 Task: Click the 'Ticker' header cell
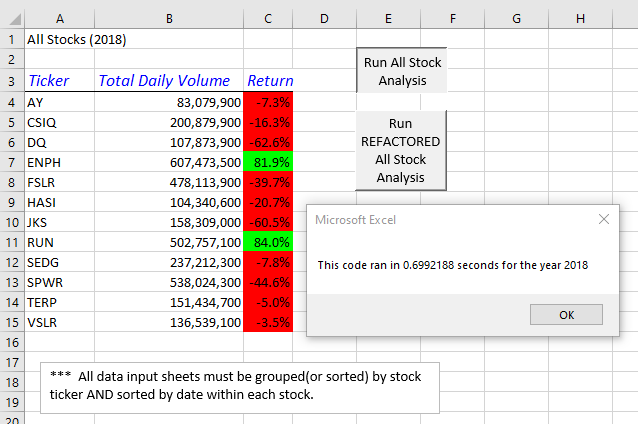tap(59, 81)
